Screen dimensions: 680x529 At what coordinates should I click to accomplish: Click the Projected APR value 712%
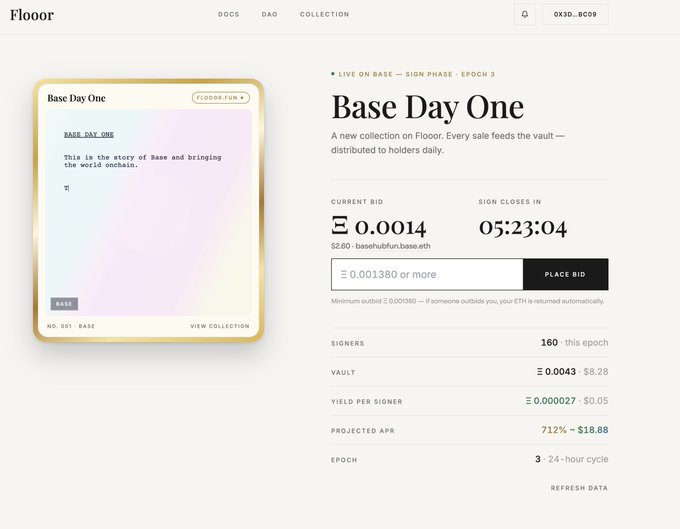[x=554, y=430]
